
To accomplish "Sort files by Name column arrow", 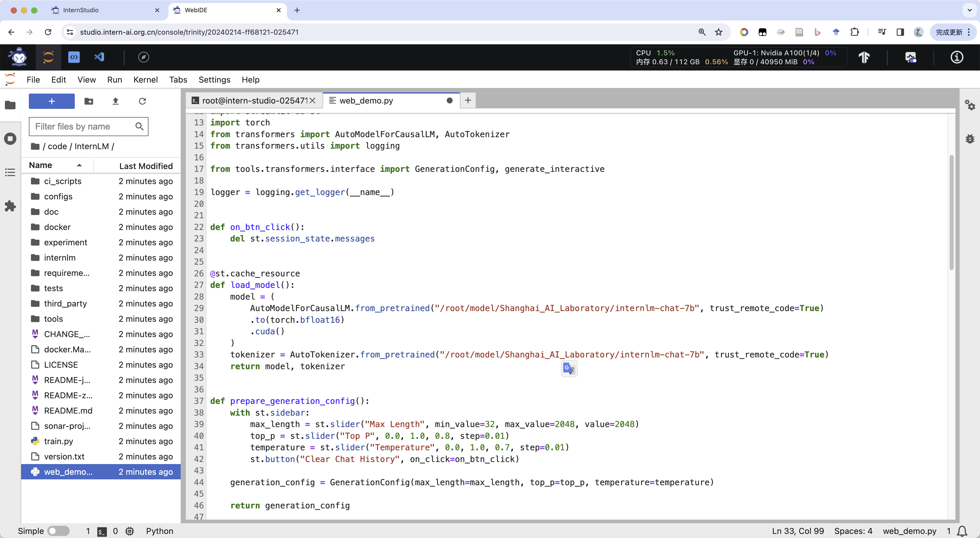I will pos(79,165).
